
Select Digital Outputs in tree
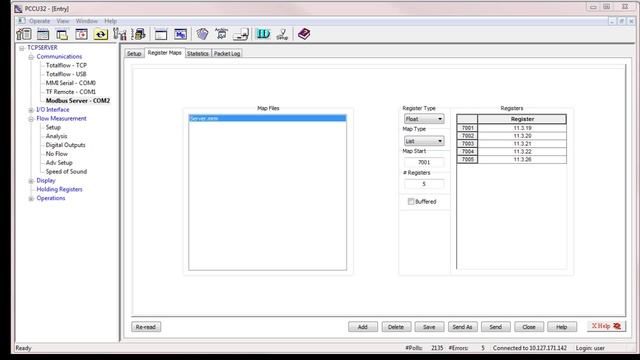pos(65,145)
